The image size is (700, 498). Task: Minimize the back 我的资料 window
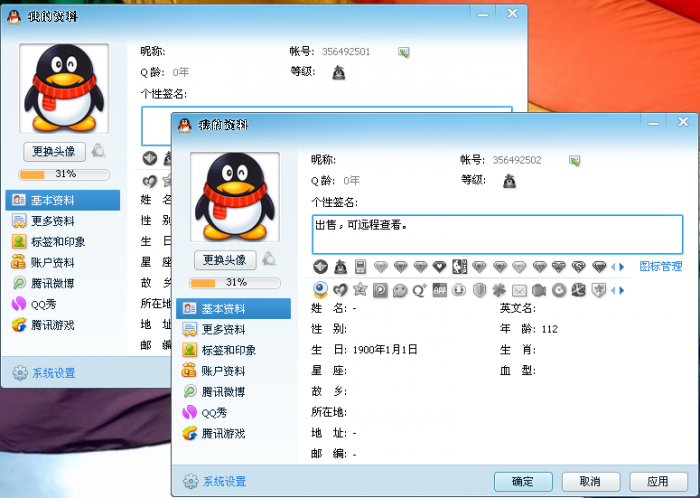(483, 14)
